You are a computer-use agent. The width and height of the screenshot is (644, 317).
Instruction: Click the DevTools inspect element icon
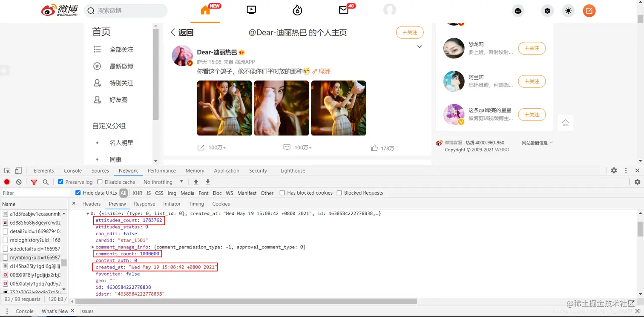(x=7, y=170)
